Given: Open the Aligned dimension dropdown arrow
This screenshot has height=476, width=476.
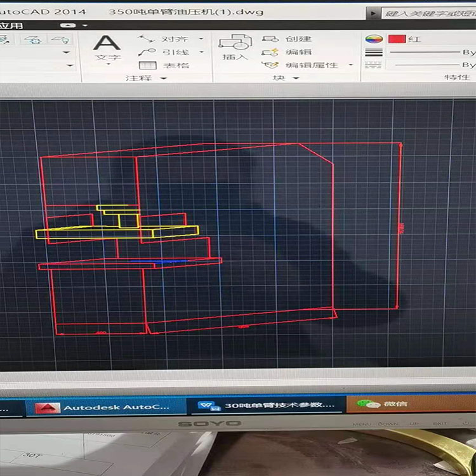Looking at the screenshot, I should tap(202, 39).
